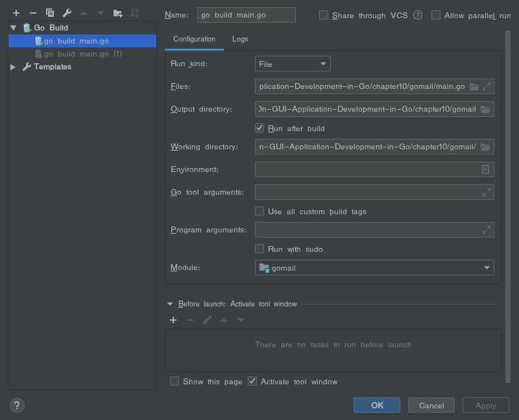Browse for Working directory folder
Screen dimensions: 519x420
click(x=485, y=147)
